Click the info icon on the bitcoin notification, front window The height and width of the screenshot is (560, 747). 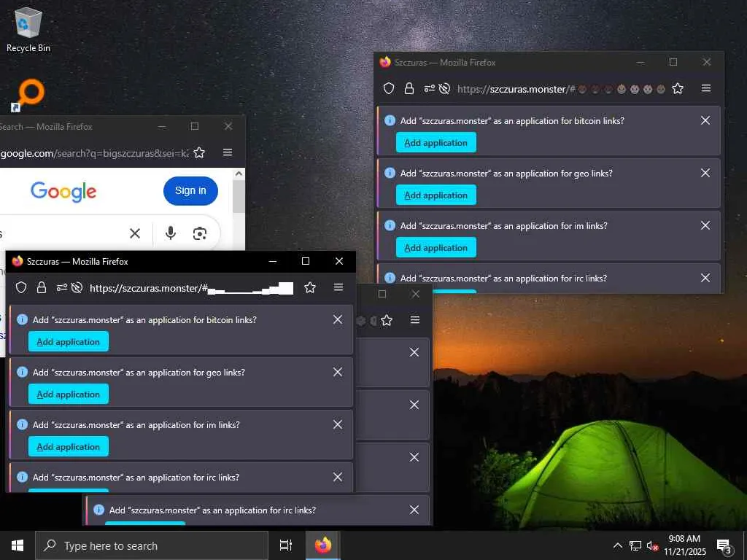[x=22, y=319]
